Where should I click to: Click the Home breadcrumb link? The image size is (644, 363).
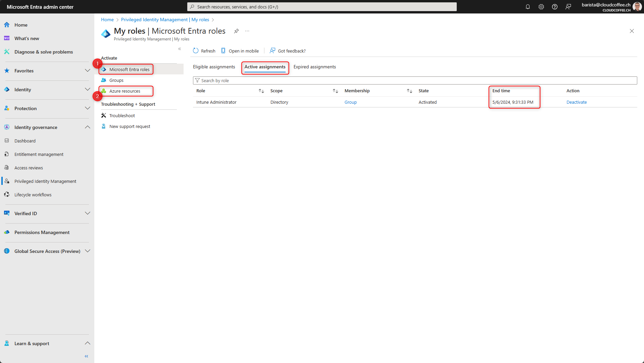pyautogui.click(x=107, y=20)
